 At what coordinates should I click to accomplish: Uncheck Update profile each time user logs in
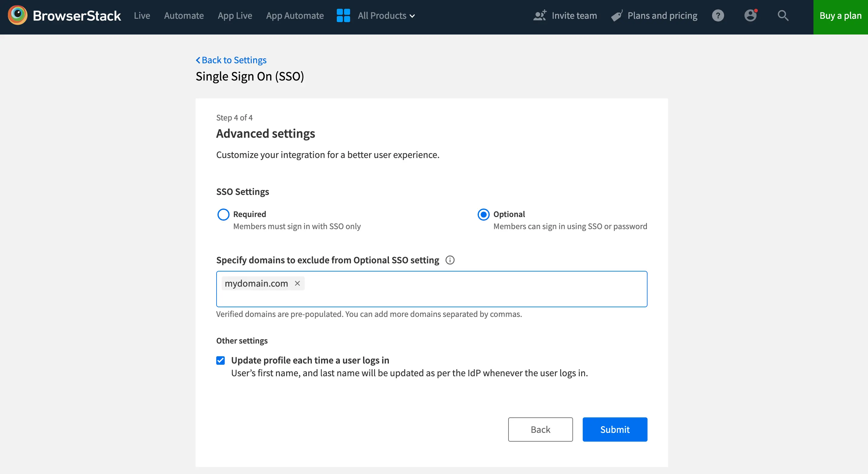(220, 360)
